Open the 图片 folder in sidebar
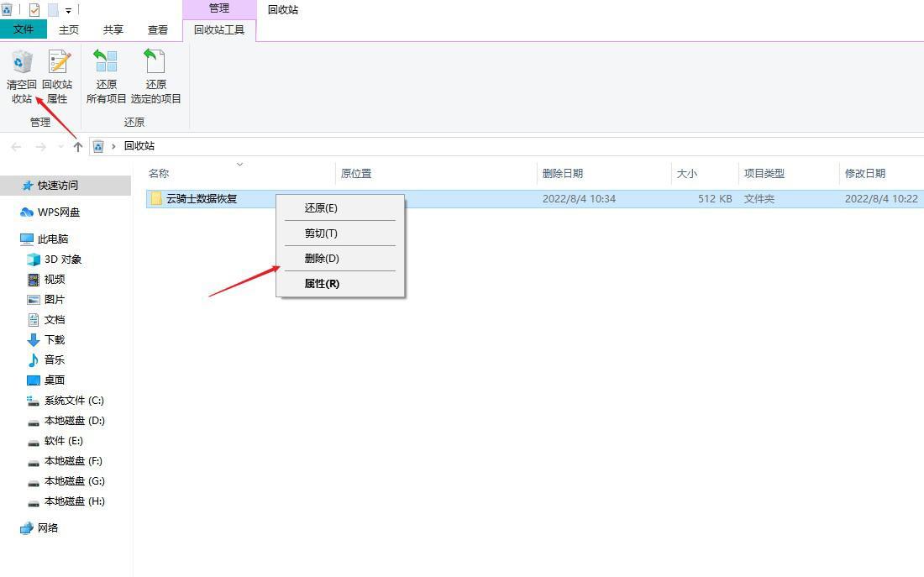Image resolution: width=924 pixels, height=577 pixels. point(55,299)
